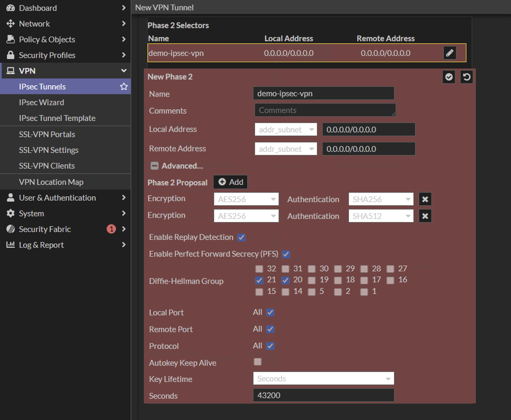The width and height of the screenshot is (511, 420).
Task: Open Local Address addr_subnet dropdown
Action: (x=286, y=130)
